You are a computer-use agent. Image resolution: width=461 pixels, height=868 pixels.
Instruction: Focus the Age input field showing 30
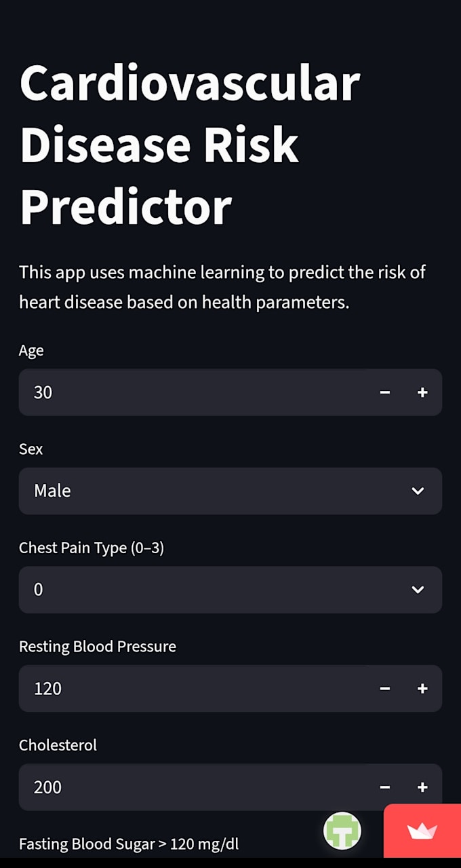193,392
